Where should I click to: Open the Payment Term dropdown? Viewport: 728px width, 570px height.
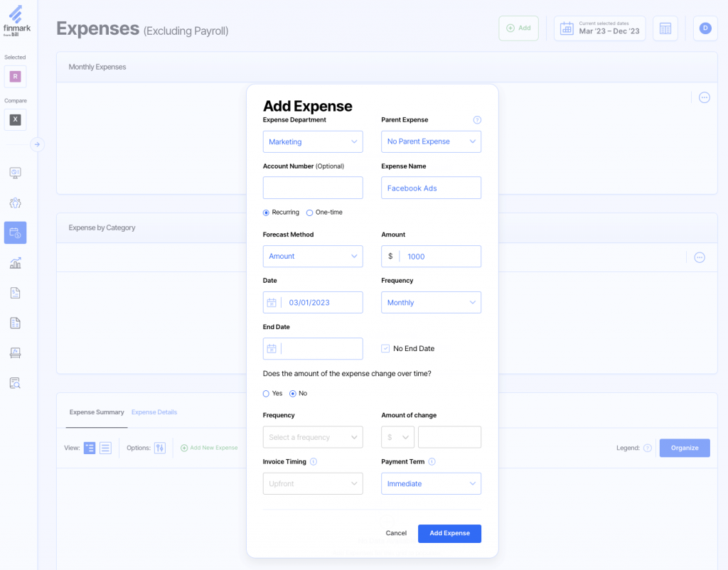point(431,484)
